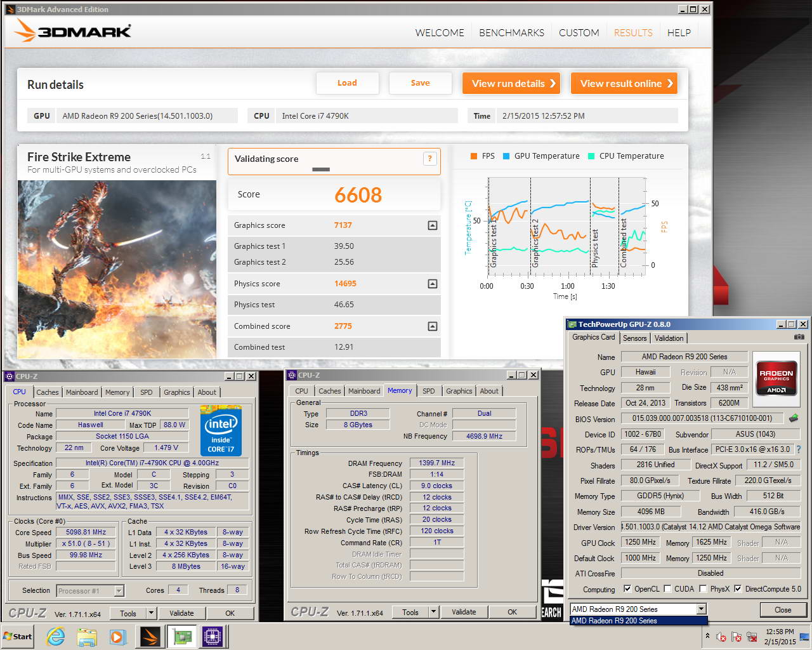Click the CPU-Z icon in left window title bar
Viewport: 812px width, 650px height.
click(x=9, y=376)
